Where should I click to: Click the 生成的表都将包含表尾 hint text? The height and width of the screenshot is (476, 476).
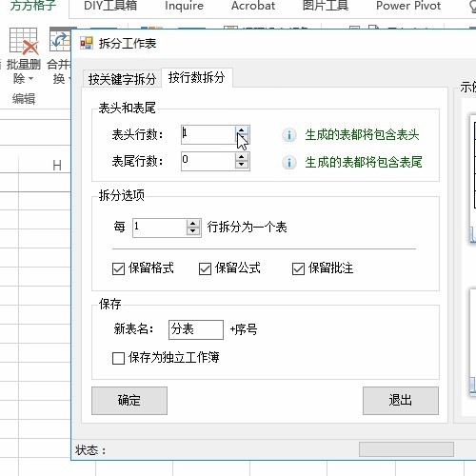point(364,162)
